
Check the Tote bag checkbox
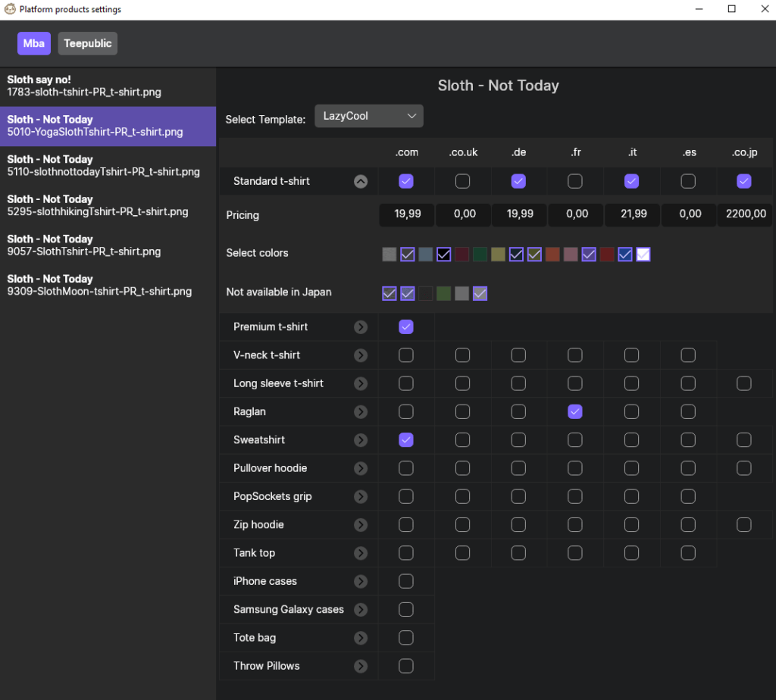coord(406,638)
